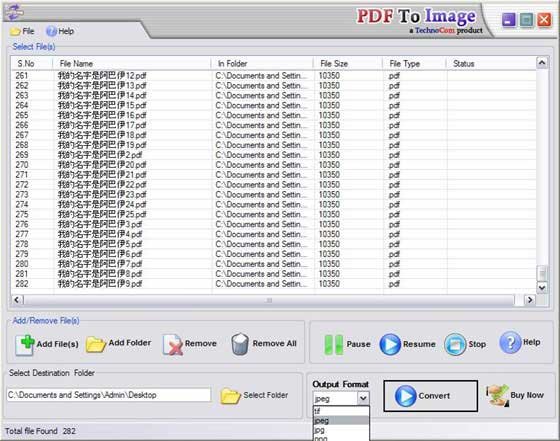Click the Total file Found 282 status text
The width and height of the screenshot is (560, 441).
click(40, 431)
